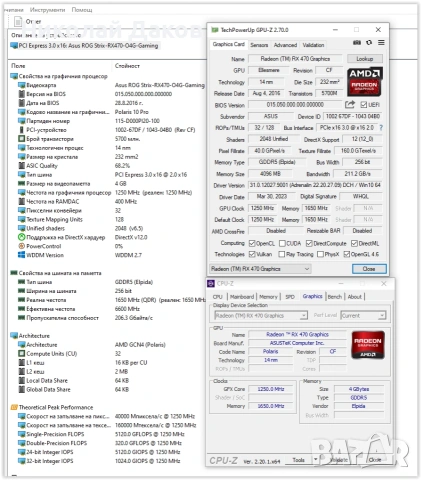
Task: Select the ASIC Quality row
Action: click(106, 166)
